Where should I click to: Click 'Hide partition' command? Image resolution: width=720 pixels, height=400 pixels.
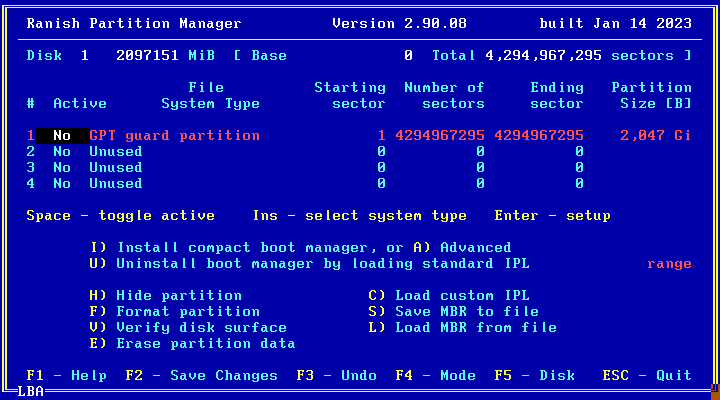(165, 295)
